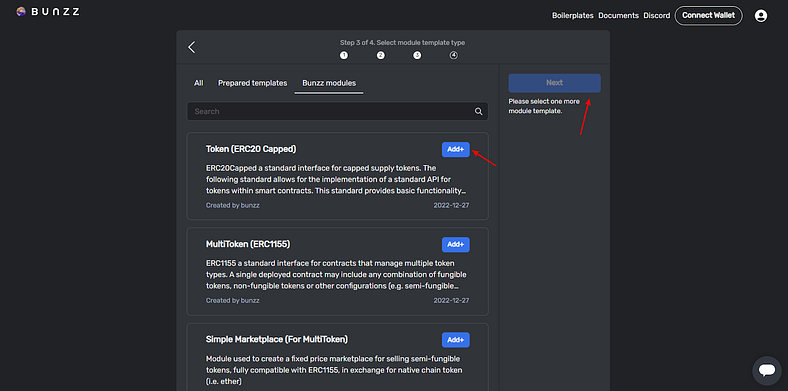
Task: Switch to the All tab
Action: (x=199, y=83)
